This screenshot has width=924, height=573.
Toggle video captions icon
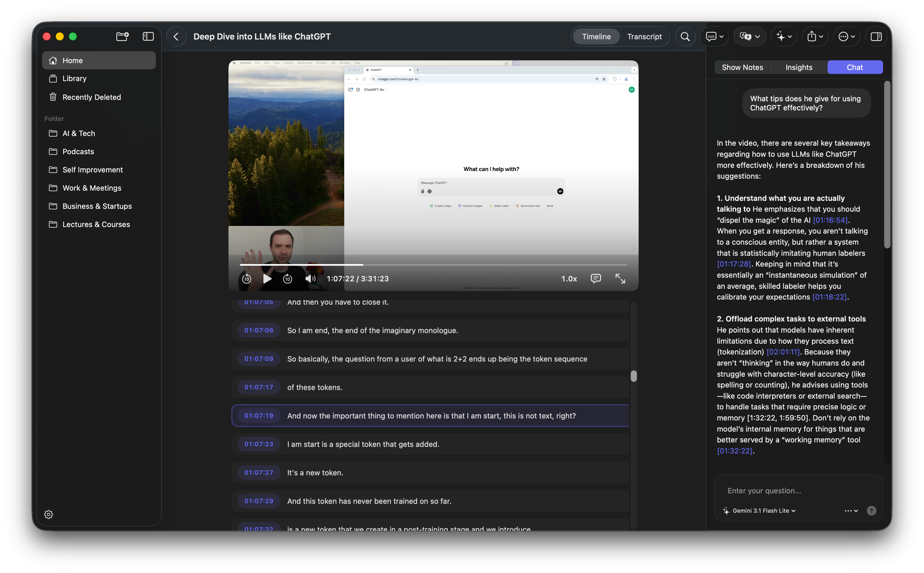(595, 279)
